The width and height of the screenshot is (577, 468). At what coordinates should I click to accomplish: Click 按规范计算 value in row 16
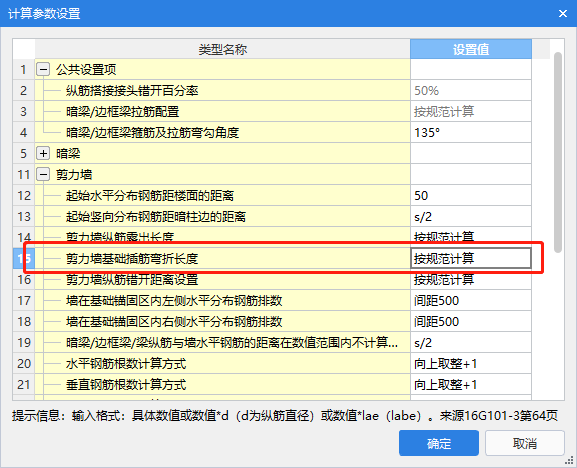pyautogui.click(x=471, y=279)
